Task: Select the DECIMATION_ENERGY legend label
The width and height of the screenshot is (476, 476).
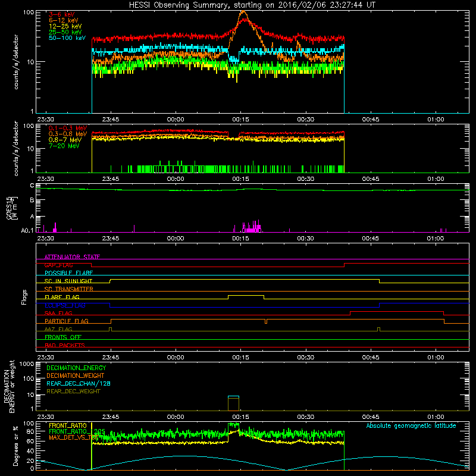Action: [76, 368]
